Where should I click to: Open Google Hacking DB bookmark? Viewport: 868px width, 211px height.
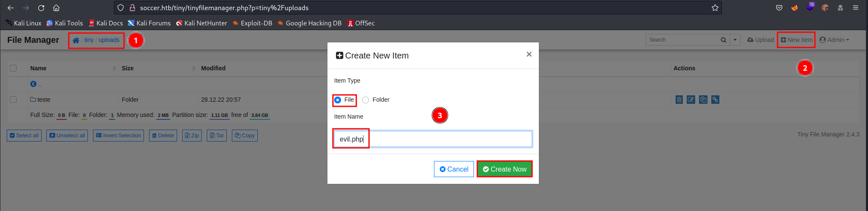[310, 23]
